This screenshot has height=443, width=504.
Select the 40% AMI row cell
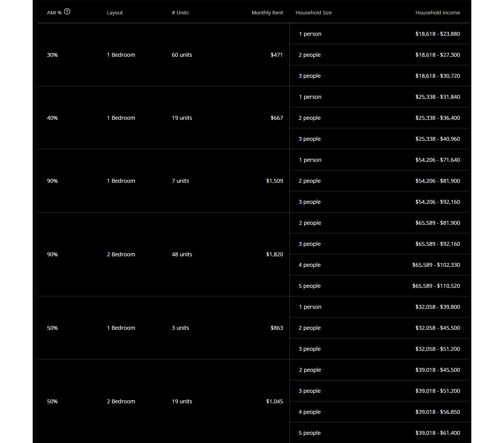click(52, 118)
